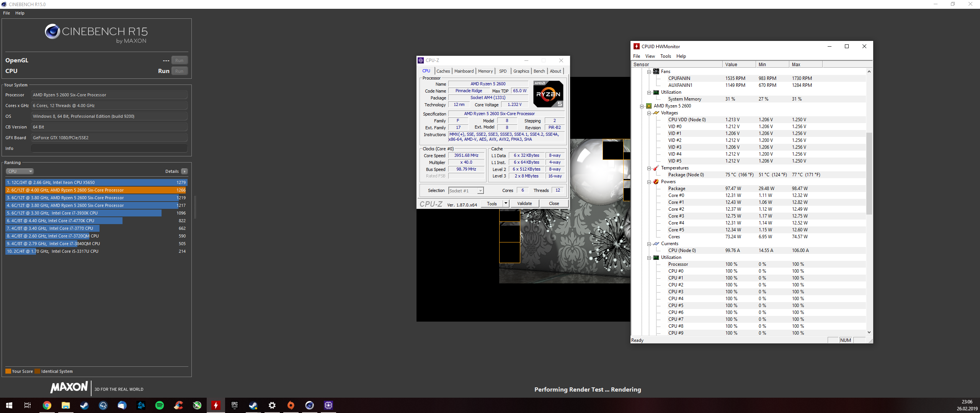Collapse the Fans group in HWMonitor

tap(649, 72)
